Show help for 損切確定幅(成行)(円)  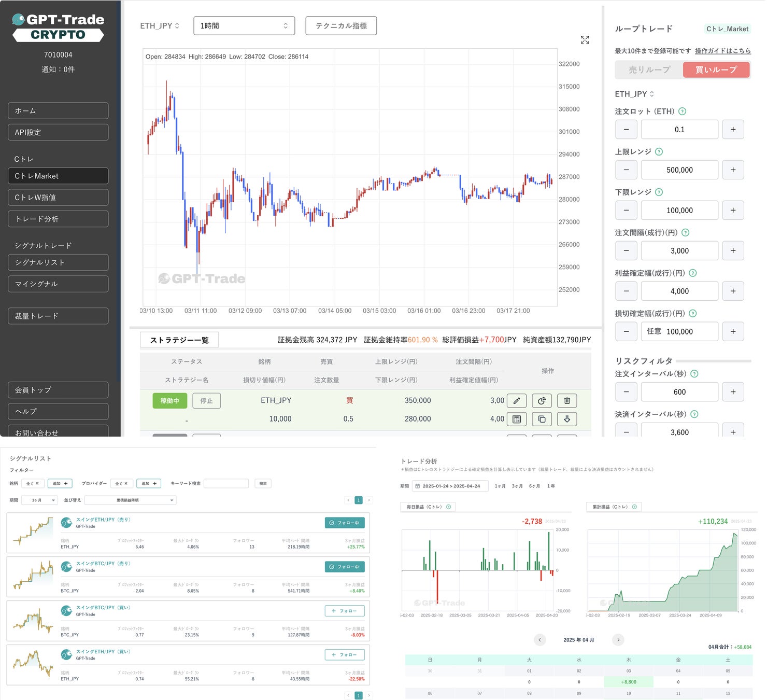(x=692, y=313)
